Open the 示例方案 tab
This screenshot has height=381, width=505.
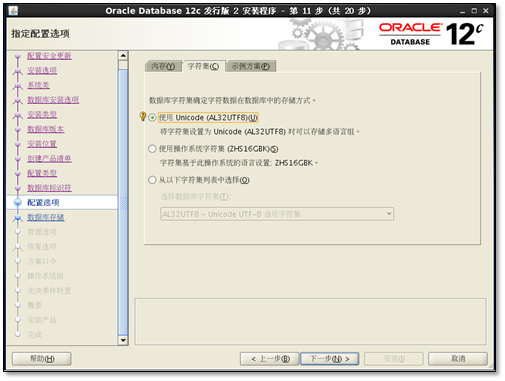coord(251,66)
